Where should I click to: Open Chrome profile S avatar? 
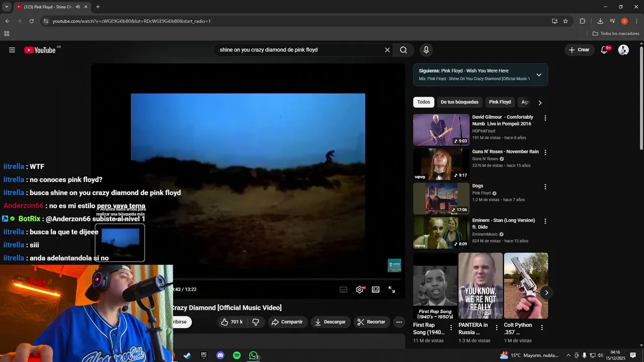[x=624, y=21]
